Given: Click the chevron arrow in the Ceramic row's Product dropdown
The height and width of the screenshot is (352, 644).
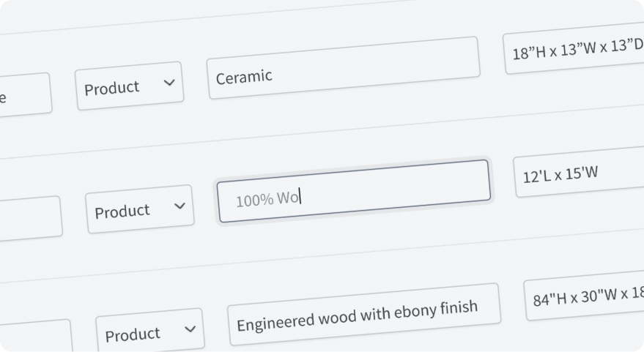Looking at the screenshot, I should (169, 83).
